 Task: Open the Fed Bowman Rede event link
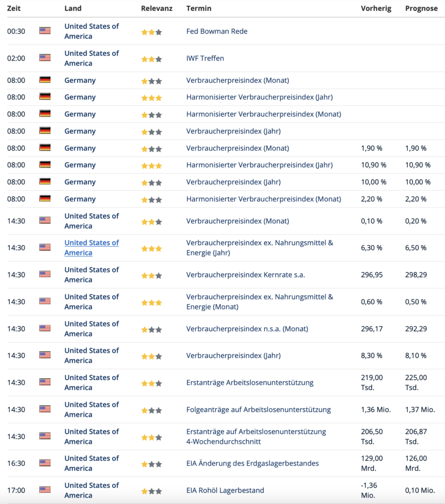[217, 31]
